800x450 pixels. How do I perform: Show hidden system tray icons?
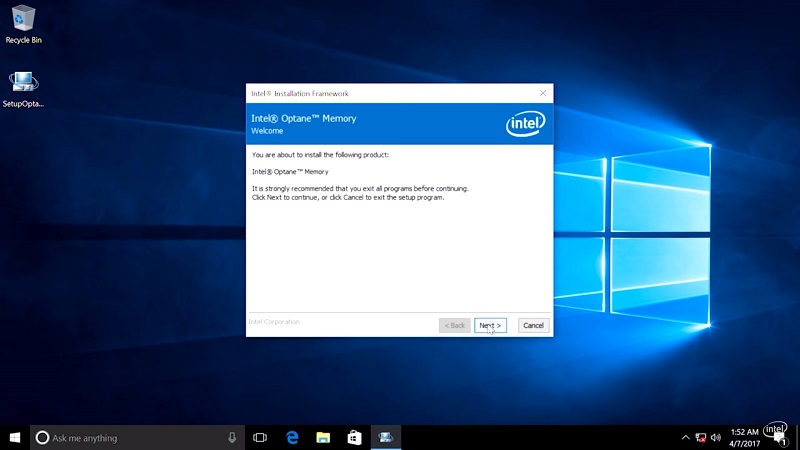click(x=686, y=438)
